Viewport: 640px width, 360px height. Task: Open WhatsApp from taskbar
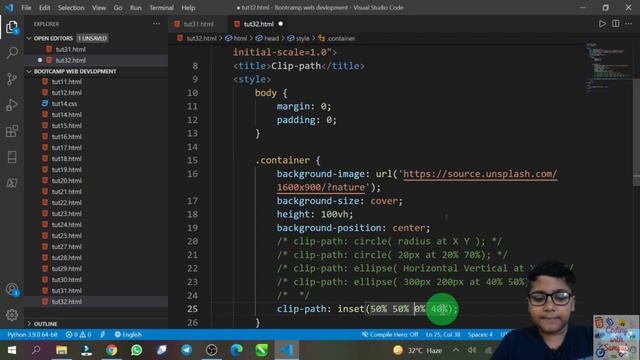point(137,350)
